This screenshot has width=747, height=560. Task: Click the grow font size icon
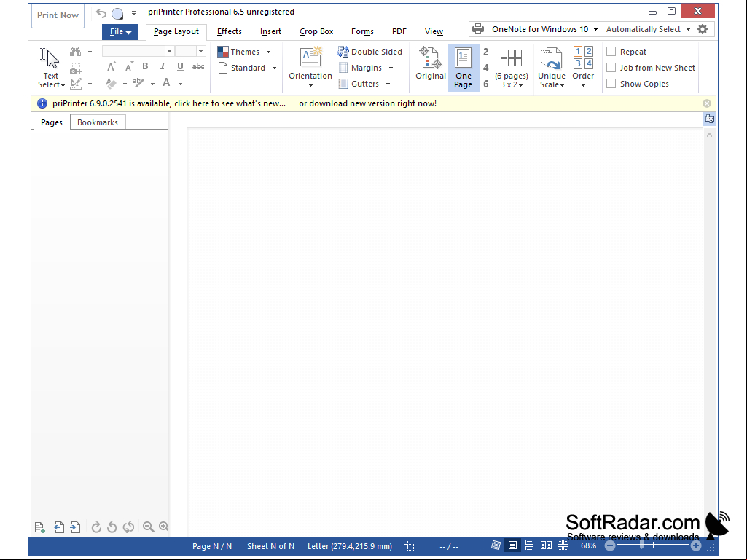point(112,67)
